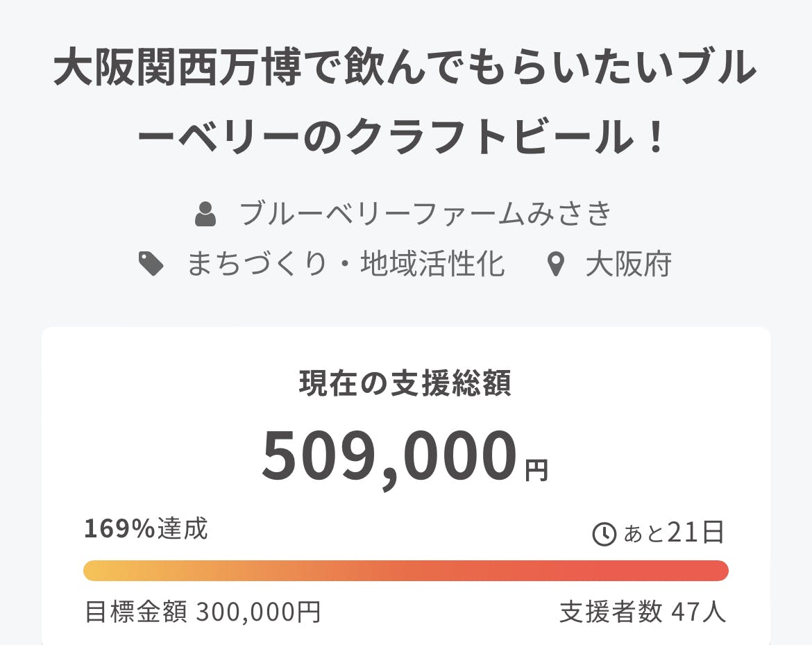Click the middle of the funding progress bar
812x645 pixels.
click(405, 570)
